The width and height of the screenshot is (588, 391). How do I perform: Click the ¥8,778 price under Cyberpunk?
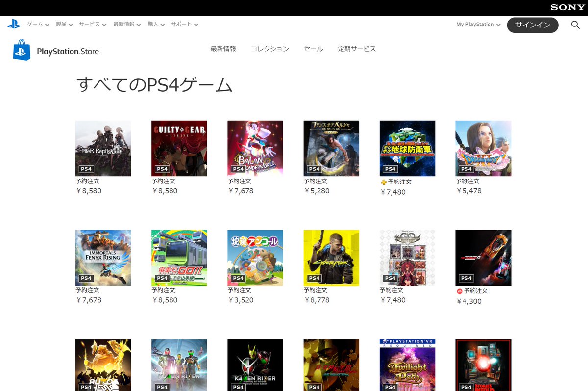[317, 300]
